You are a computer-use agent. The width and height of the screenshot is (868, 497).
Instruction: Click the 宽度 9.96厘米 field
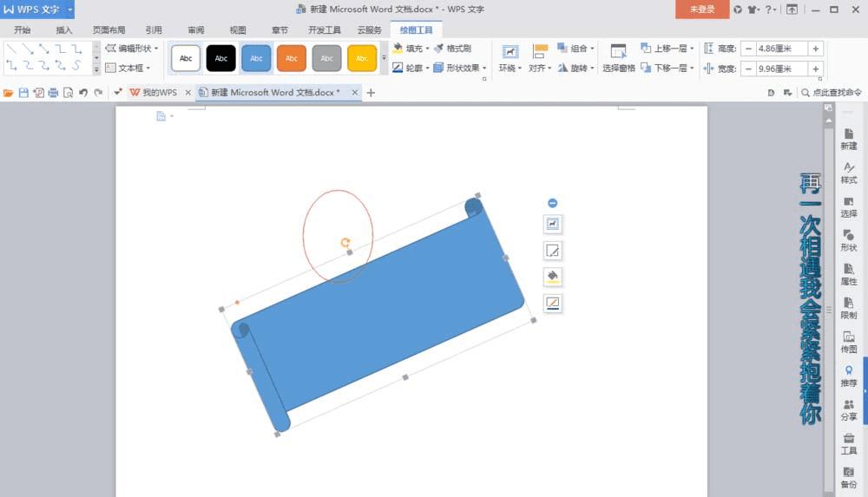point(782,69)
